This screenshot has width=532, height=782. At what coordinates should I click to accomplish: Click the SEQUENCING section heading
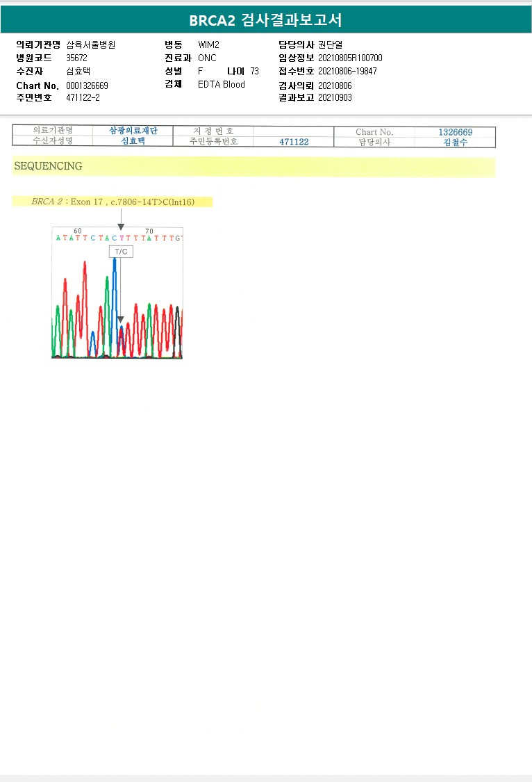click(49, 166)
